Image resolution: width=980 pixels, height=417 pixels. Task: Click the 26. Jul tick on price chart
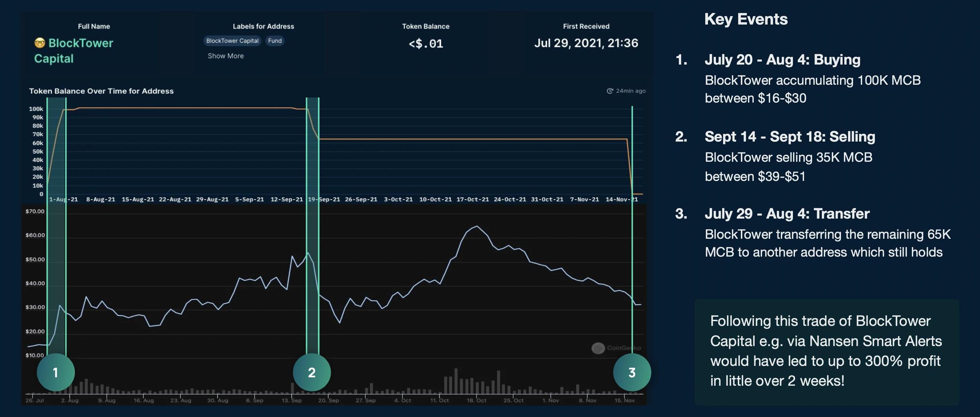pos(35,400)
